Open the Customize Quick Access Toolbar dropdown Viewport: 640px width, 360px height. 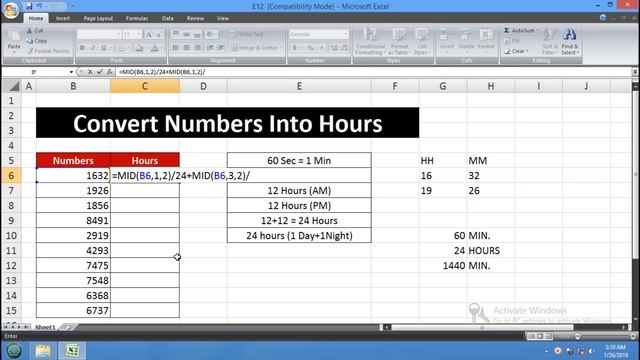tap(73, 6)
